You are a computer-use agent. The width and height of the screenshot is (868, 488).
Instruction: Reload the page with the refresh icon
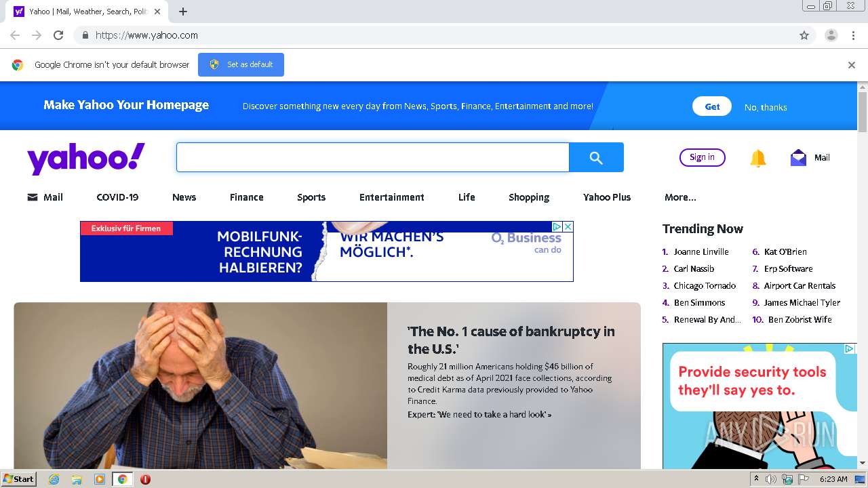point(58,35)
